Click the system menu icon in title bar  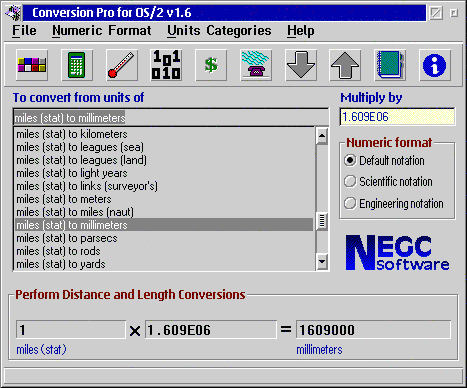13,13
